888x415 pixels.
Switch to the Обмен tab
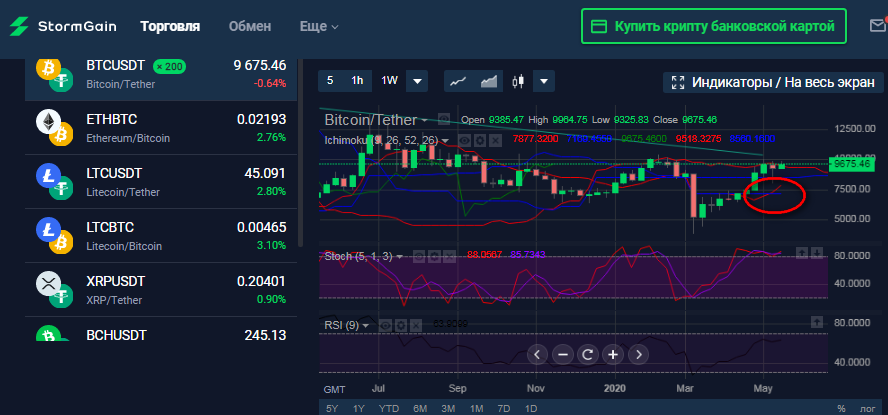[x=249, y=26]
